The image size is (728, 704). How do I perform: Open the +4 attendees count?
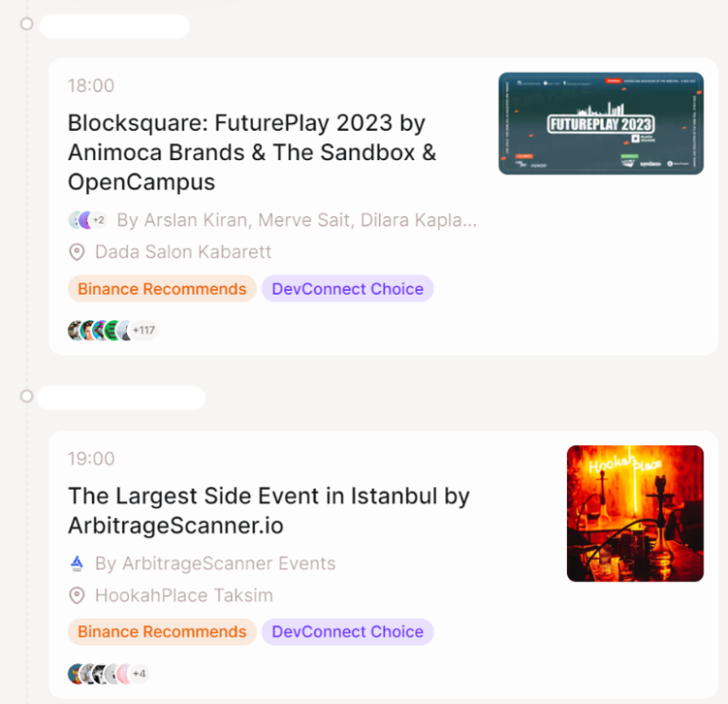[x=139, y=674]
